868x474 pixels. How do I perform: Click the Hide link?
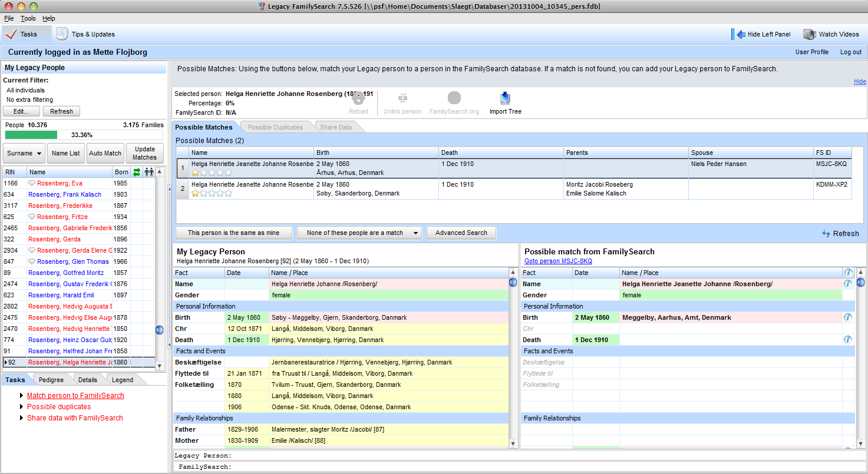pyautogui.click(x=860, y=81)
